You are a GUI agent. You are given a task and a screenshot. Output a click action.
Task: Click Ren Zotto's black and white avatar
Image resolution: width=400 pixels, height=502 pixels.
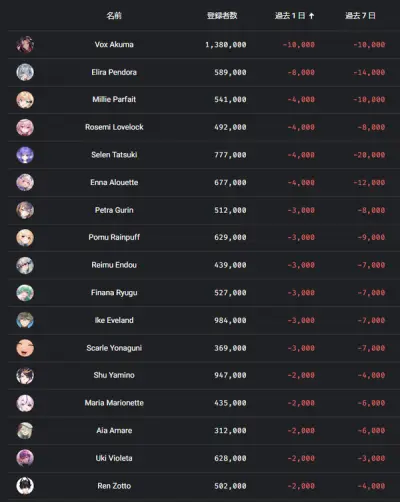[x=25, y=486]
